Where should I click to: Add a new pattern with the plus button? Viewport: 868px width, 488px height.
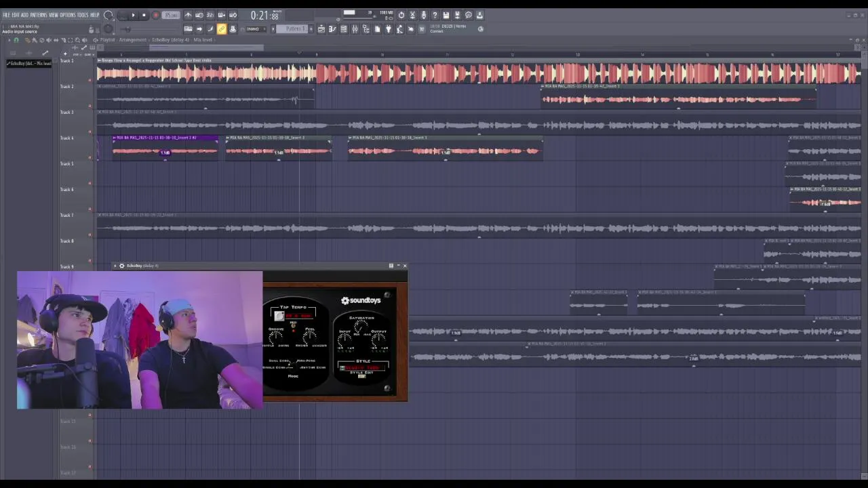(311, 29)
